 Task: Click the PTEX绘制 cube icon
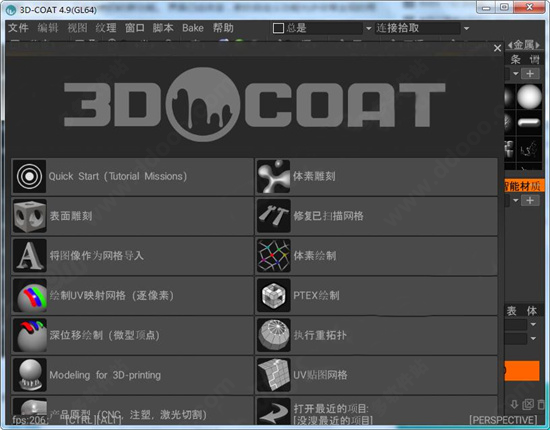pos(274,295)
